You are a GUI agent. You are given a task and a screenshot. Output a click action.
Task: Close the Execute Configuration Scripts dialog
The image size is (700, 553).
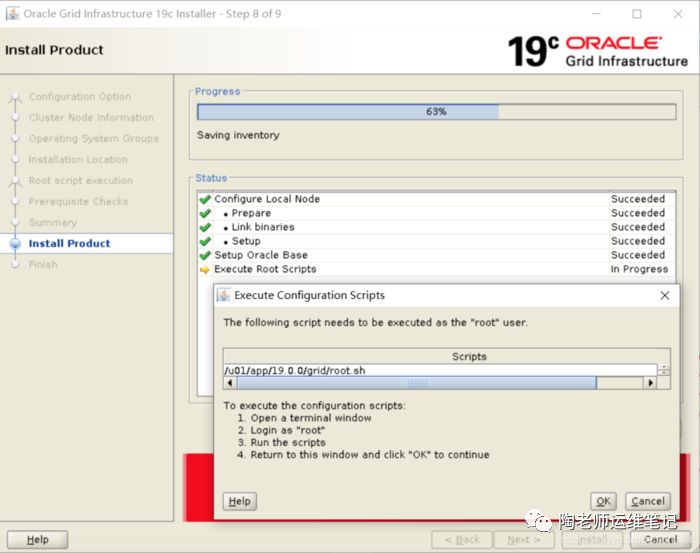point(665,295)
